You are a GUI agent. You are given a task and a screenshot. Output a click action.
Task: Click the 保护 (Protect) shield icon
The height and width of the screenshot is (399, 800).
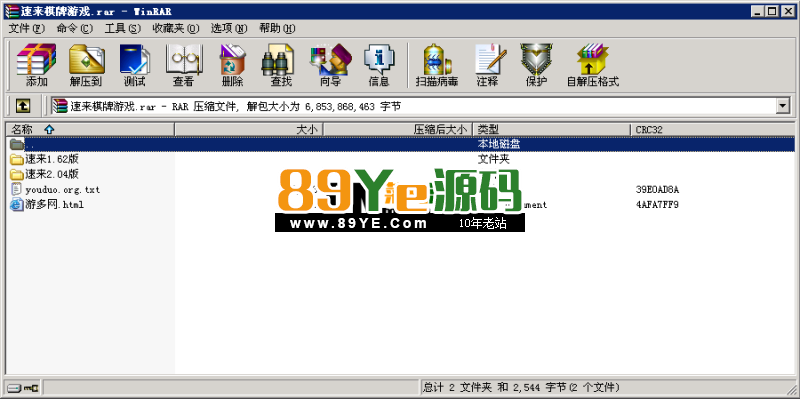pyautogui.click(x=536, y=65)
